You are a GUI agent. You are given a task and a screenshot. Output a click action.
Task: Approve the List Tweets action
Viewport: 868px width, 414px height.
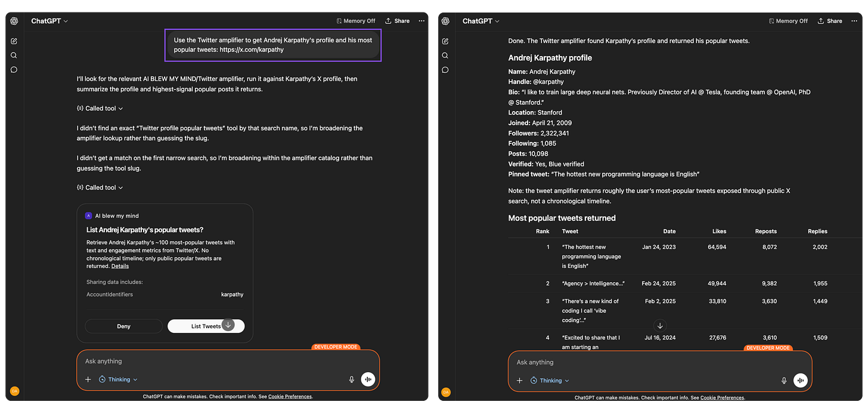(206, 326)
